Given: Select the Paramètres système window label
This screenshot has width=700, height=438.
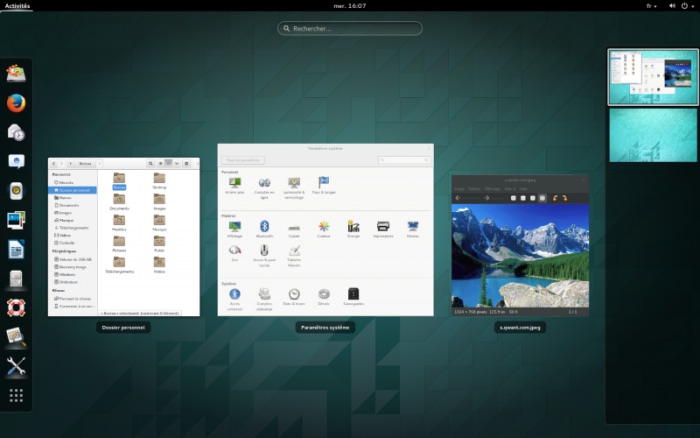Looking at the screenshot, I should (x=326, y=327).
